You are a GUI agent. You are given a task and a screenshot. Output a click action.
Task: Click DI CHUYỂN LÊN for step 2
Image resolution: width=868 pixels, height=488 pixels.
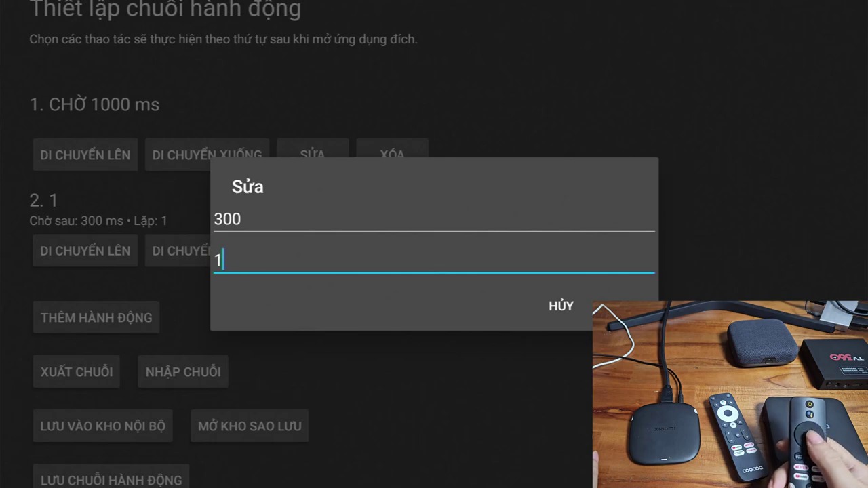(85, 251)
